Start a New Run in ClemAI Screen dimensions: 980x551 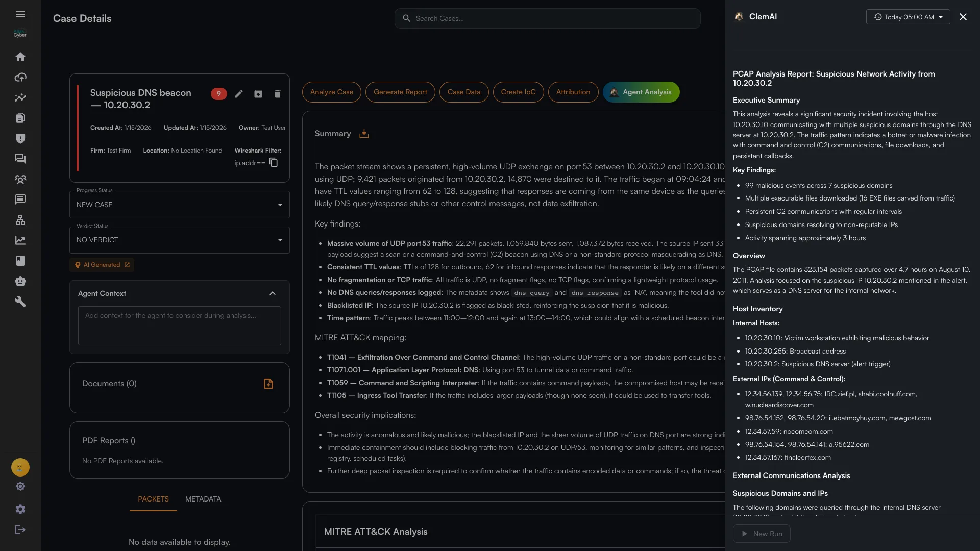[x=762, y=534]
